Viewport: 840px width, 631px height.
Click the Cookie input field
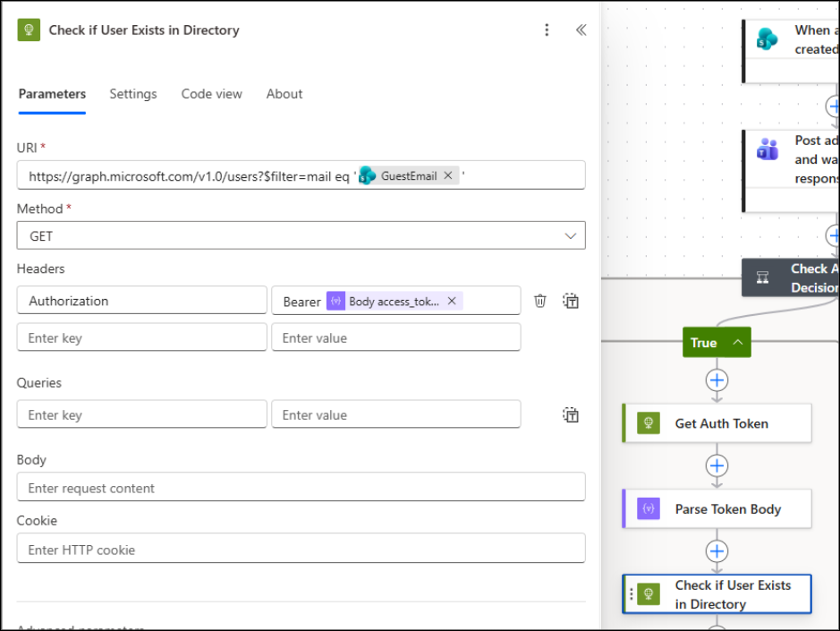[301, 550]
